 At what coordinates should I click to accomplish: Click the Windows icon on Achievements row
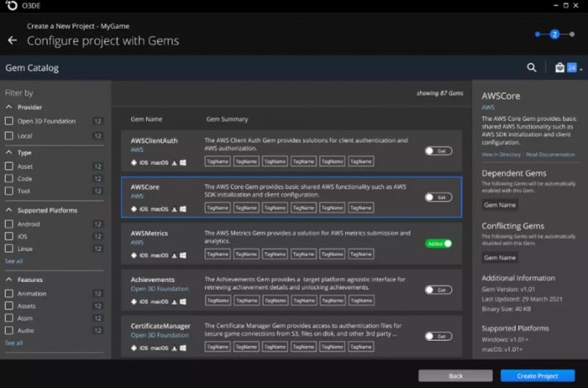[182, 301]
